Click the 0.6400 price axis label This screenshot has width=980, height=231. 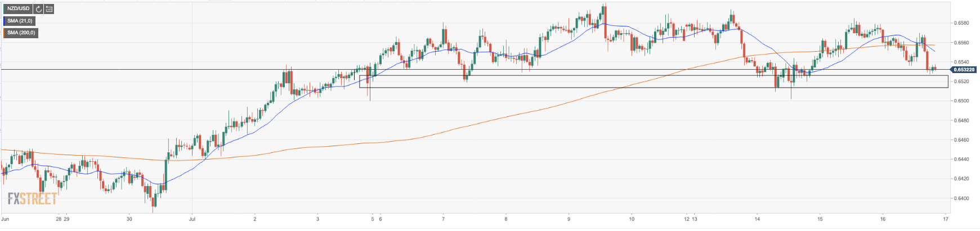[x=961, y=198]
